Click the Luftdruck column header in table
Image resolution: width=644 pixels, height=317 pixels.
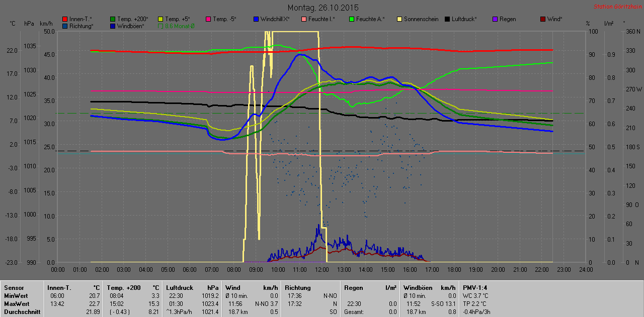[180, 288]
